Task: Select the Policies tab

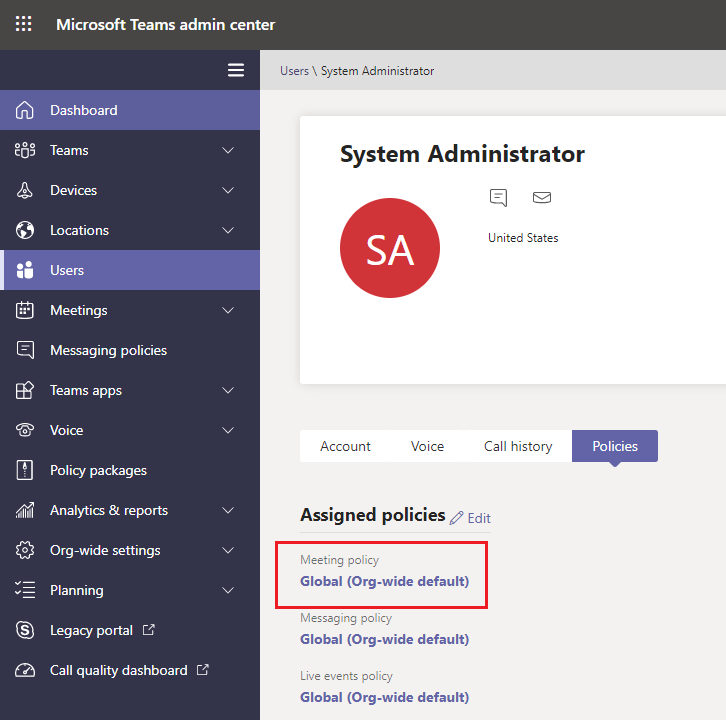Action: point(615,446)
